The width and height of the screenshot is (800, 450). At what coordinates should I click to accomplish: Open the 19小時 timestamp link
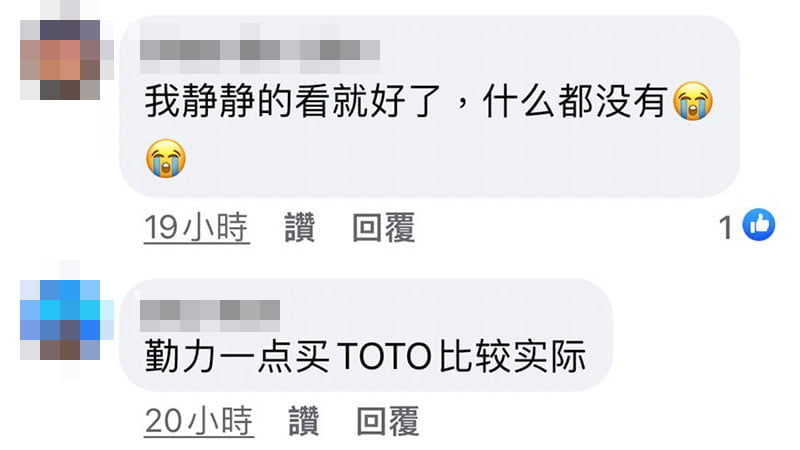(x=197, y=227)
